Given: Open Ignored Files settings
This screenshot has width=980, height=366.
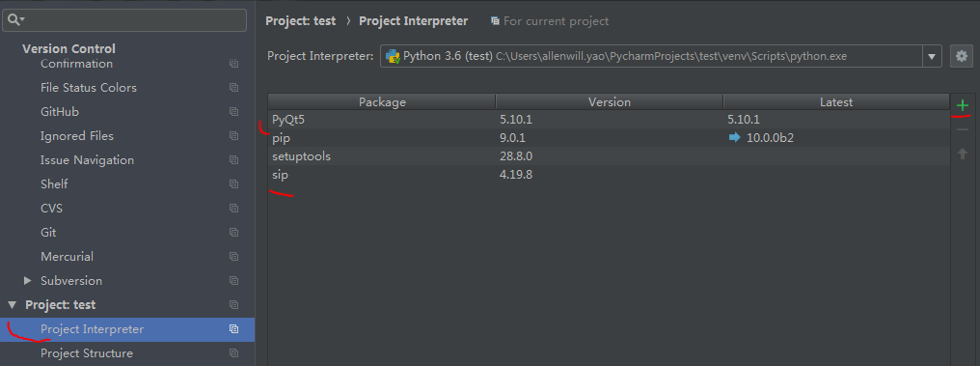Looking at the screenshot, I should (77, 136).
